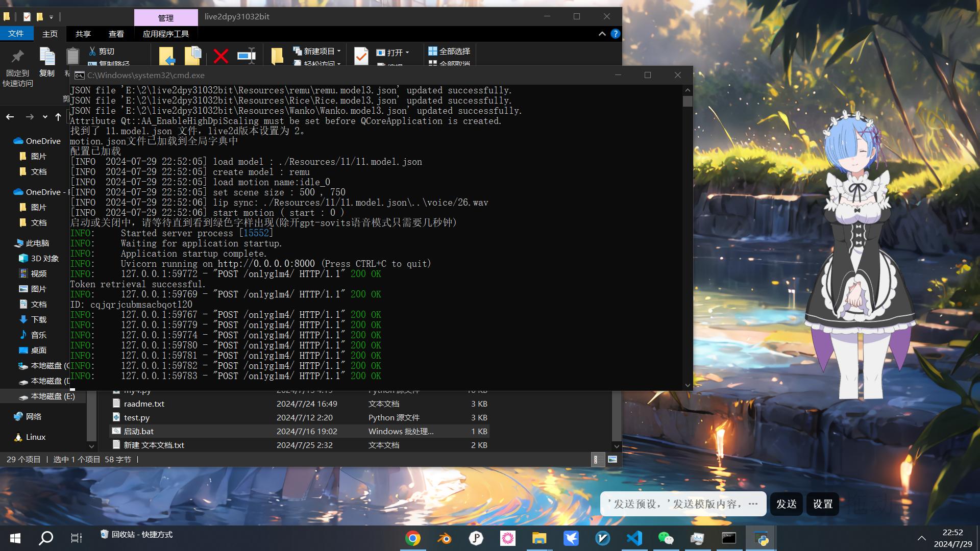
Task: Open Task View on taskbar
Action: click(x=76, y=538)
